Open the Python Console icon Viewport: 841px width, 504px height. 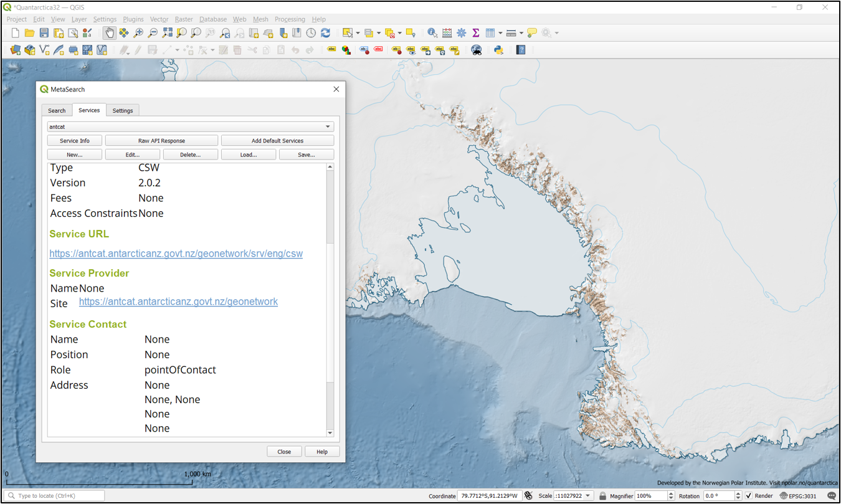coord(498,50)
